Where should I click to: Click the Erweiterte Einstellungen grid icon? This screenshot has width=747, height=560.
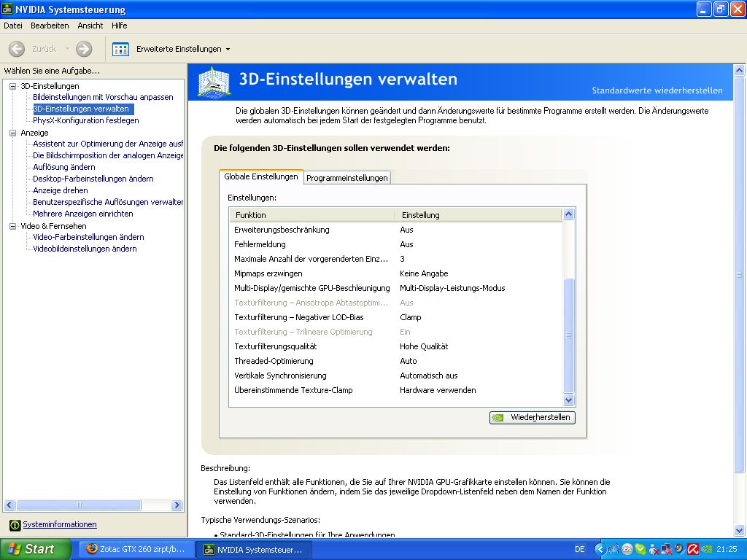120,49
